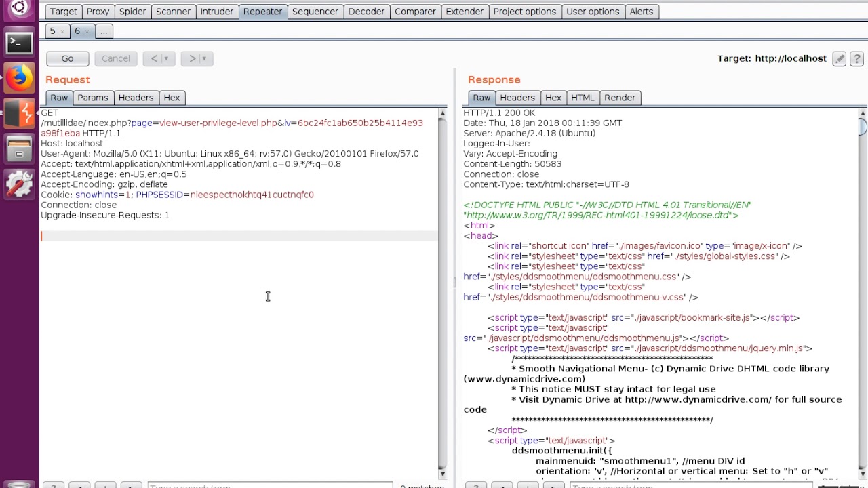The image size is (868, 488).
Task: Open the back history dropdown arrow
Action: [x=166, y=58]
